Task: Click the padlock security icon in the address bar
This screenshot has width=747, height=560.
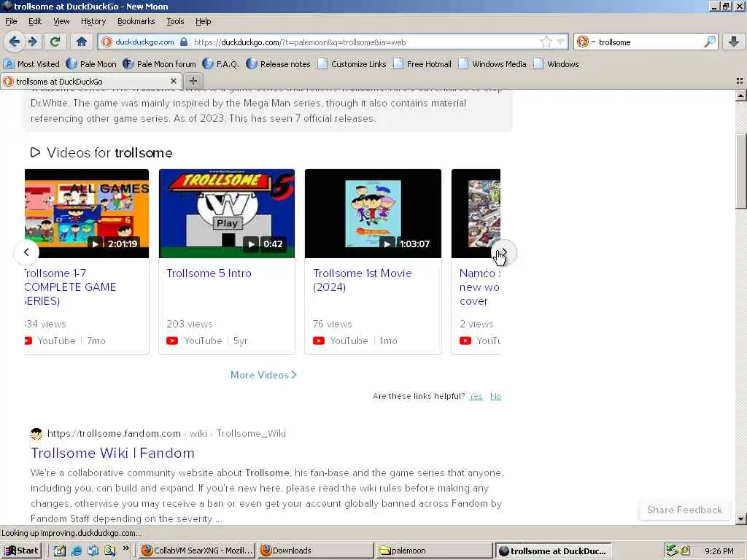Action: point(184,42)
